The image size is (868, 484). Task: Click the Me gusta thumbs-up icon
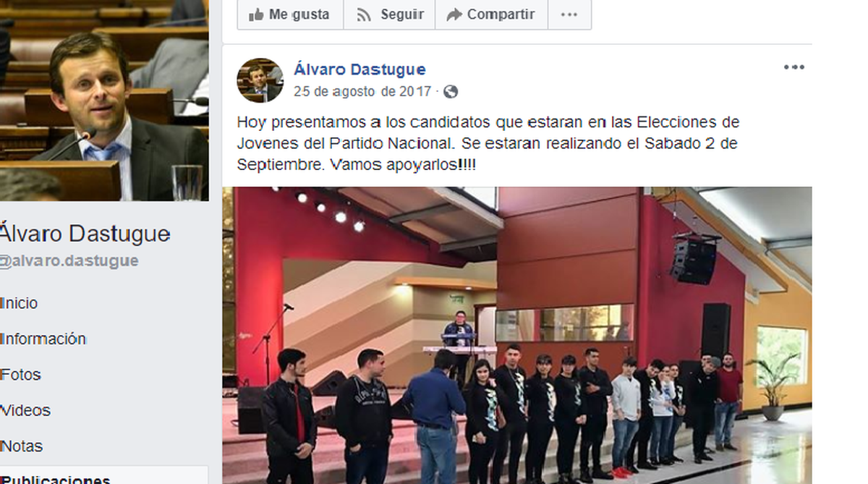point(255,14)
